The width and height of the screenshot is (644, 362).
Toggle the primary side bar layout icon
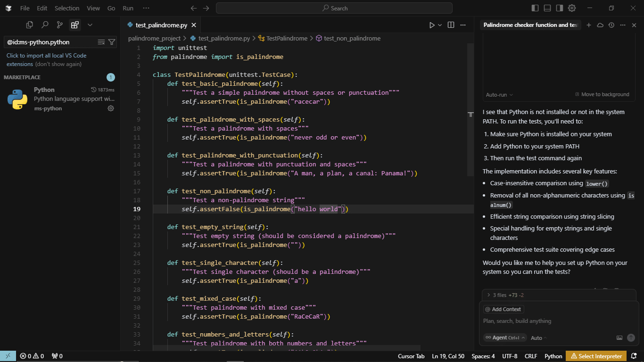tap(535, 8)
